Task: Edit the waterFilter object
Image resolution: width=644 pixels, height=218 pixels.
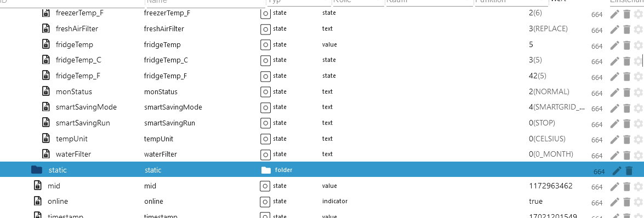Action: click(x=614, y=155)
